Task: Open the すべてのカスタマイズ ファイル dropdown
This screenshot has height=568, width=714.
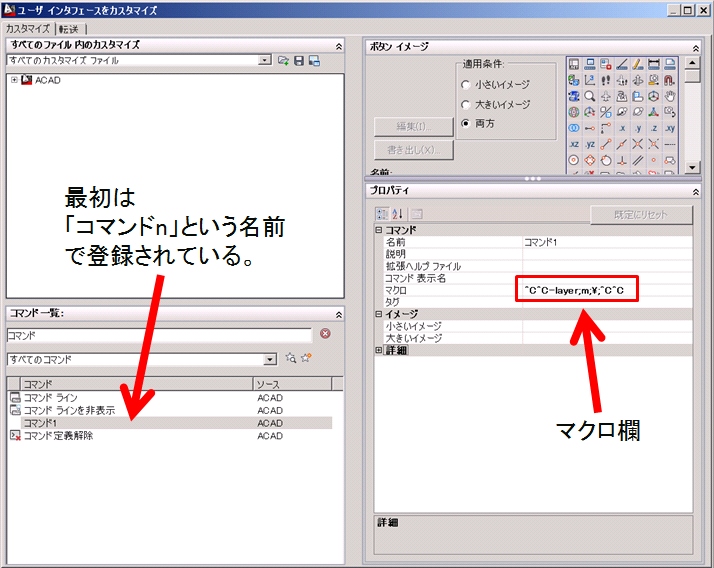Action: point(264,60)
